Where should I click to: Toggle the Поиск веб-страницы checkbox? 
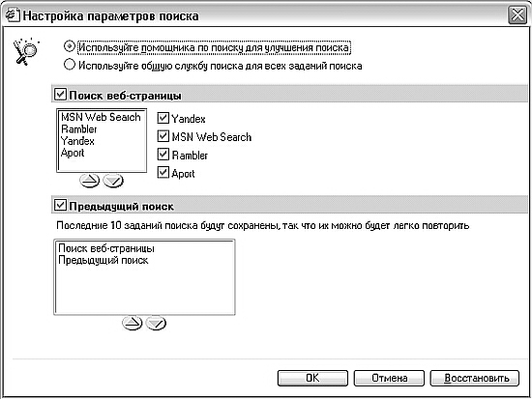pos(60,95)
